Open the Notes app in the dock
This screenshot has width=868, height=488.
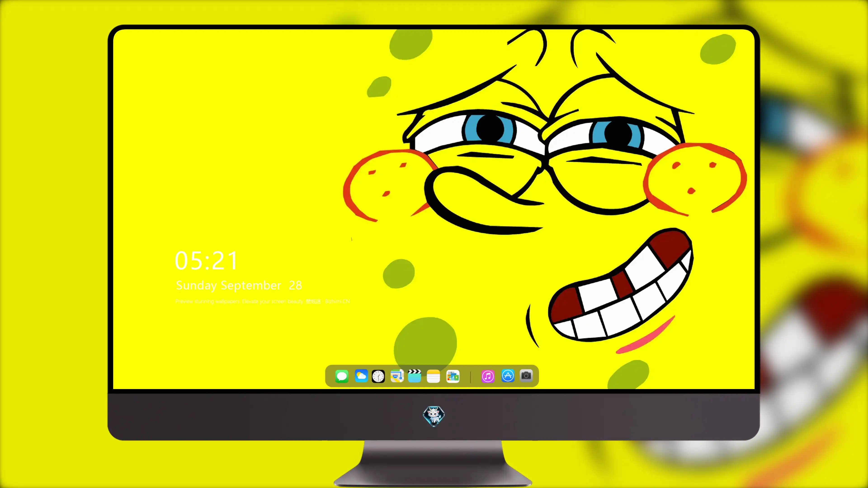coord(433,376)
